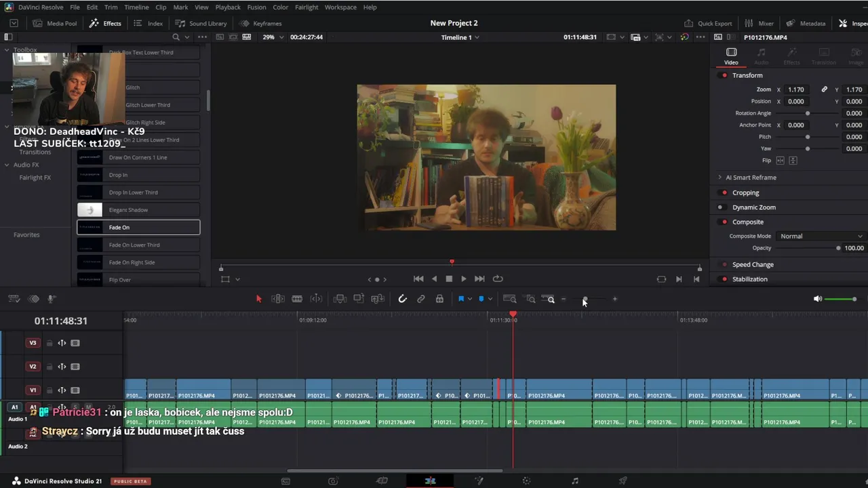Toggle the Effects panel button
868x488 pixels.
click(105, 23)
